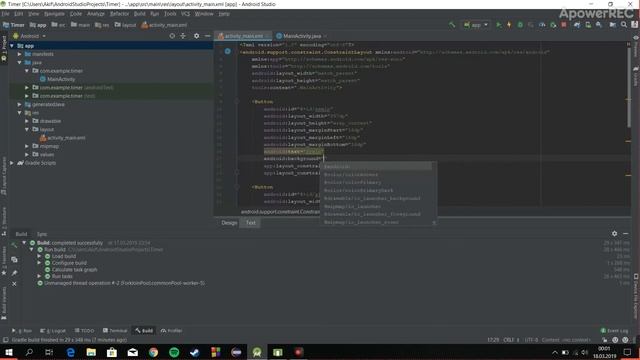Expand the Configure build node
The height and width of the screenshot is (360, 640).
tap(40, 263)
